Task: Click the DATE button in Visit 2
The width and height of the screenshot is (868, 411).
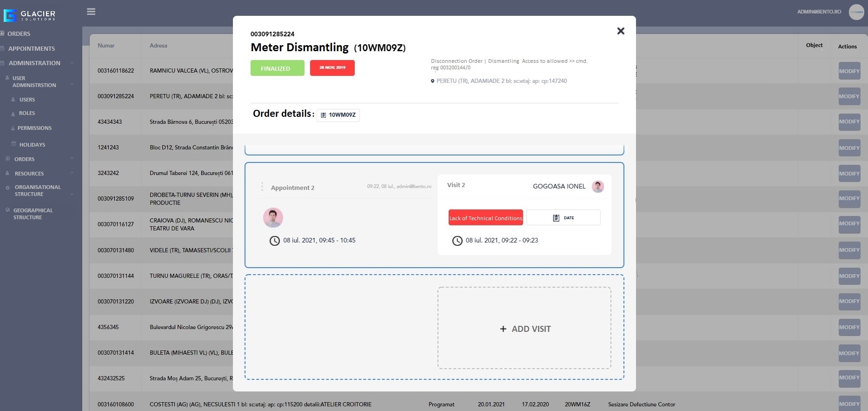Action: point(563,218)
